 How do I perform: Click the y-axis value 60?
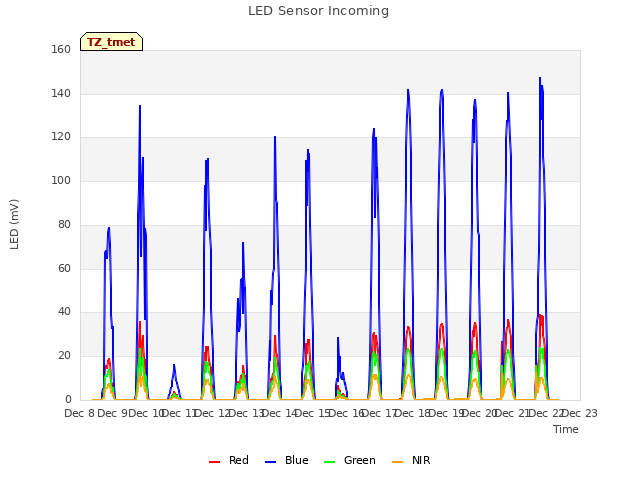pyautogui.click(x=64, y=268)
